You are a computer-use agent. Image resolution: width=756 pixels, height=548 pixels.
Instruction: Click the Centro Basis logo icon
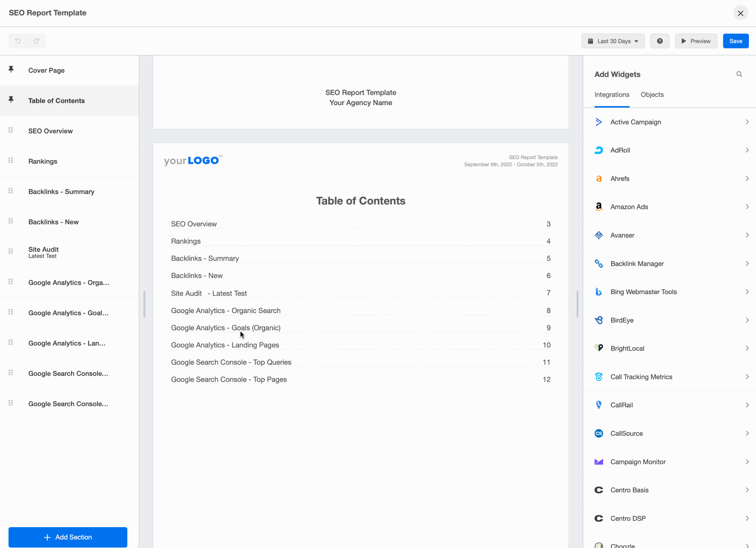click(x=599, y=490)
